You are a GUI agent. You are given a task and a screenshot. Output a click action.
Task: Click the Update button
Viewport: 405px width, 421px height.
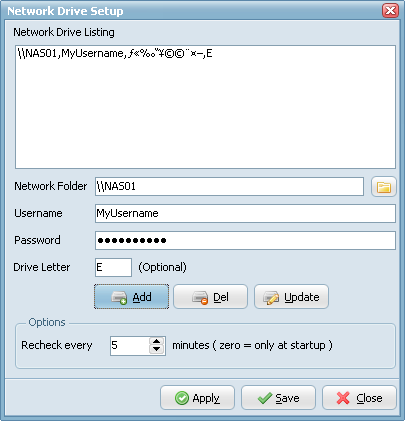pos(291,297)
